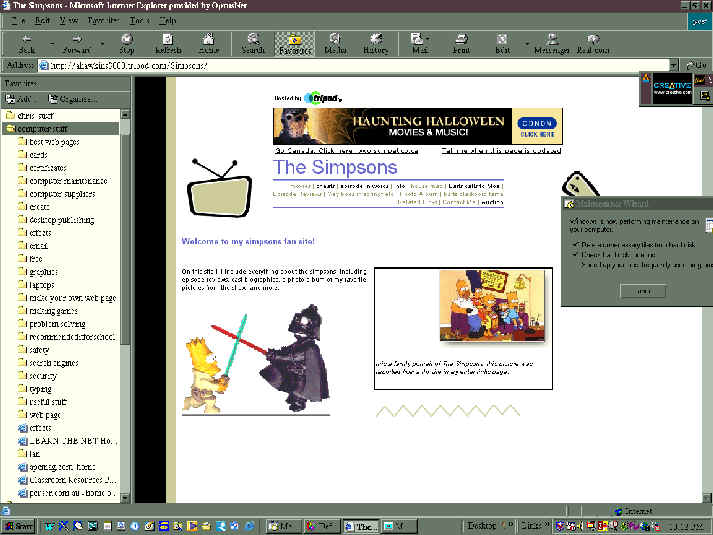This screenshot has height=535, width=713.
Task: Open the 'Classroom Resources' favorite
Action: (67, 480)
